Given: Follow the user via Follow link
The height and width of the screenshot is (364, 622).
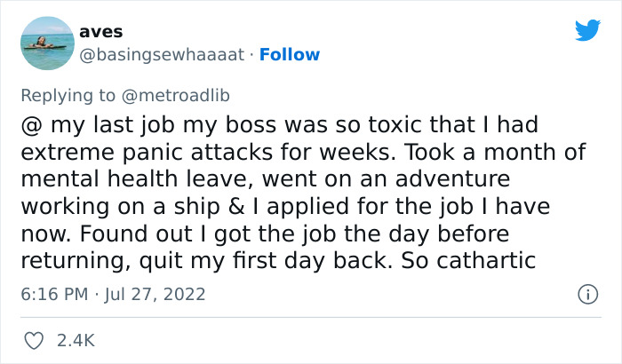Looking at the screenshot, I should click(x=290, y=54).
